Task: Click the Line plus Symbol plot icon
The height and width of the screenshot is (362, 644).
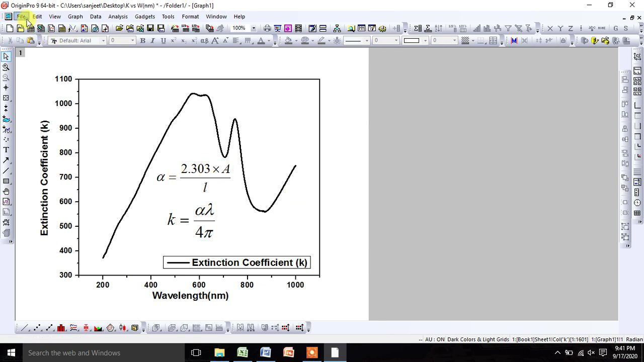Action: (x=49, y=328)
